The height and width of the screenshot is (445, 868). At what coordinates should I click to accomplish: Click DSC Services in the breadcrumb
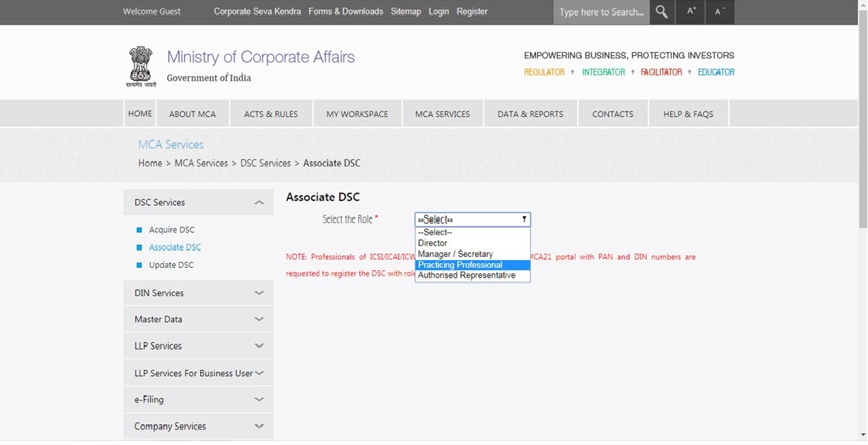pyautogui.click(x=265, y=163)
